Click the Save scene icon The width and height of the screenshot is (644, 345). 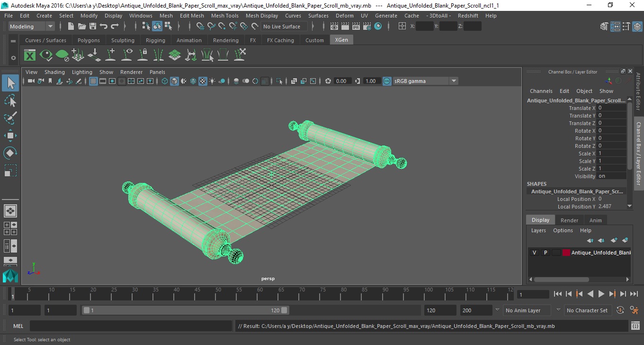tap(93, 27)
